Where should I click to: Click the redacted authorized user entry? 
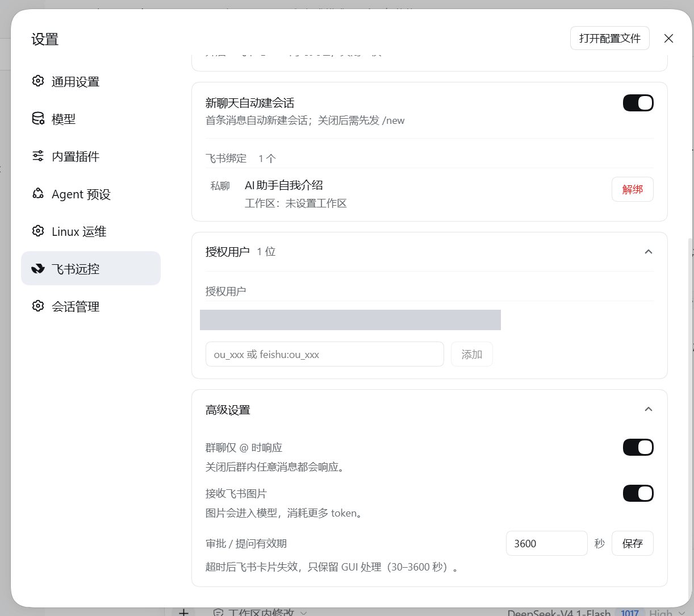350,320
